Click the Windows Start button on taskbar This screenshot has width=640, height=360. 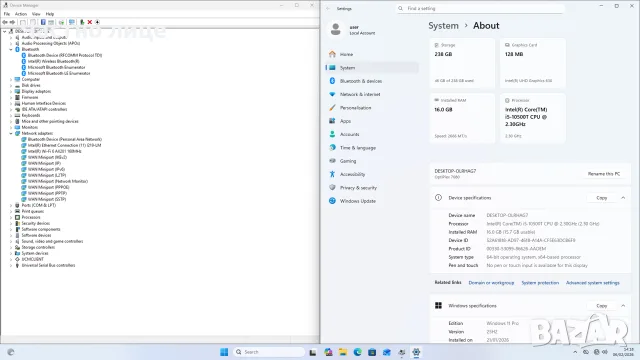coord(224,352)
